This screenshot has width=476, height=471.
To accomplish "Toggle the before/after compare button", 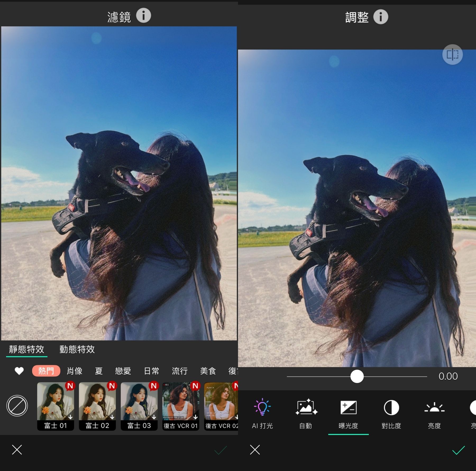I will [452, 55].
